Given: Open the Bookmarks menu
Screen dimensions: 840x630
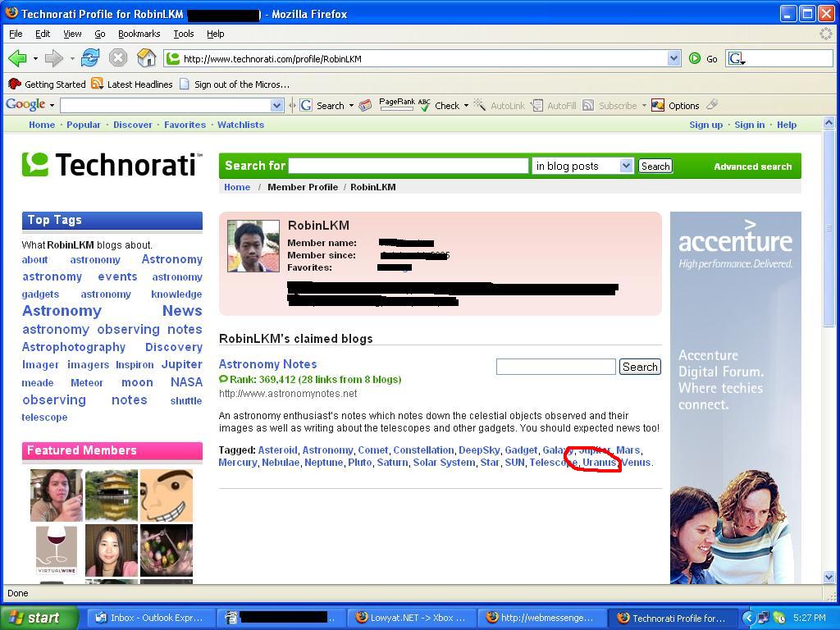Looking at the screenshot, I should (x=139, y=34).
